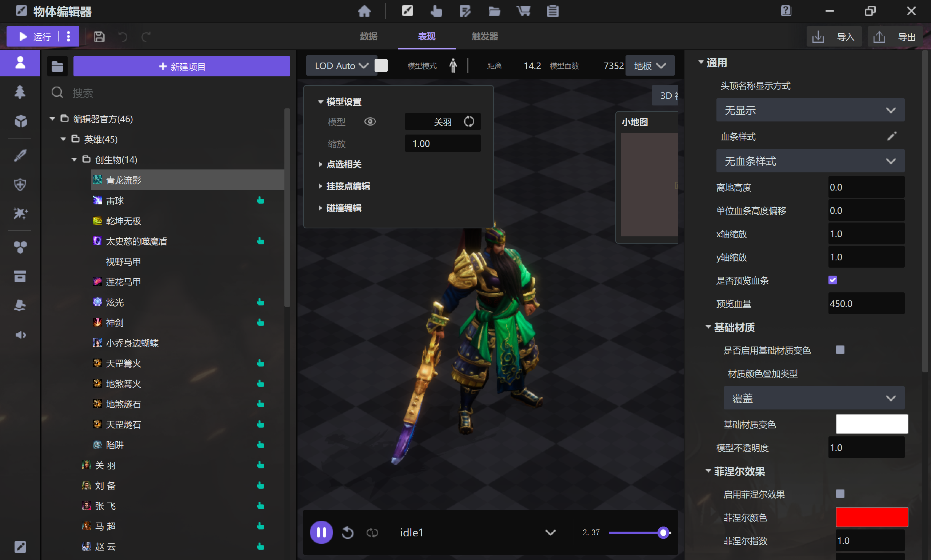The image size is (931, 560).
Task: Click the reset model refresh icon next to 关羽
Action: click(x=469, y=121)
